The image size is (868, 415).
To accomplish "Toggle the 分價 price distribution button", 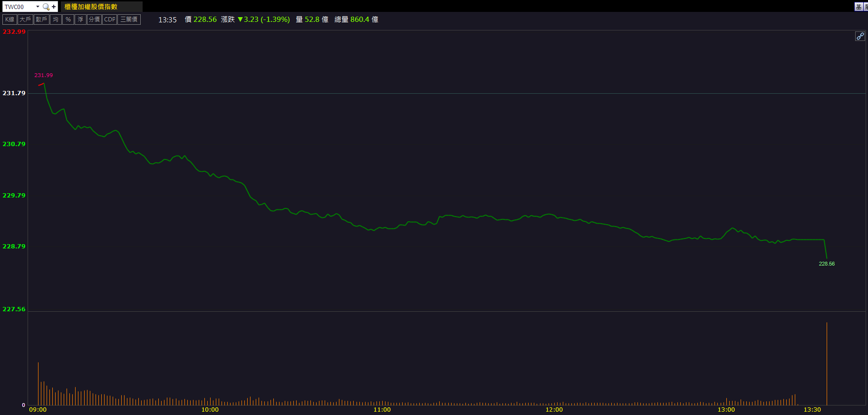I will point(94,20).
